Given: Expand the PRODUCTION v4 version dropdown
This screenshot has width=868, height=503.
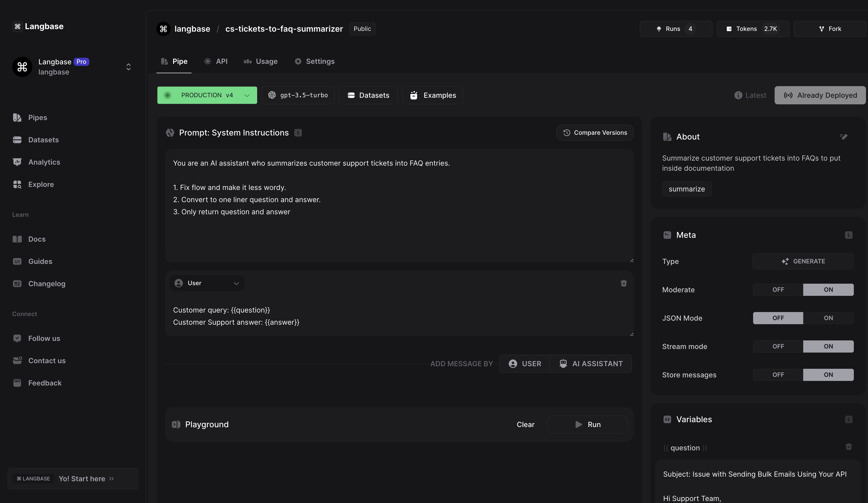Looking at the screenshot, I should (x=207, y=95).
